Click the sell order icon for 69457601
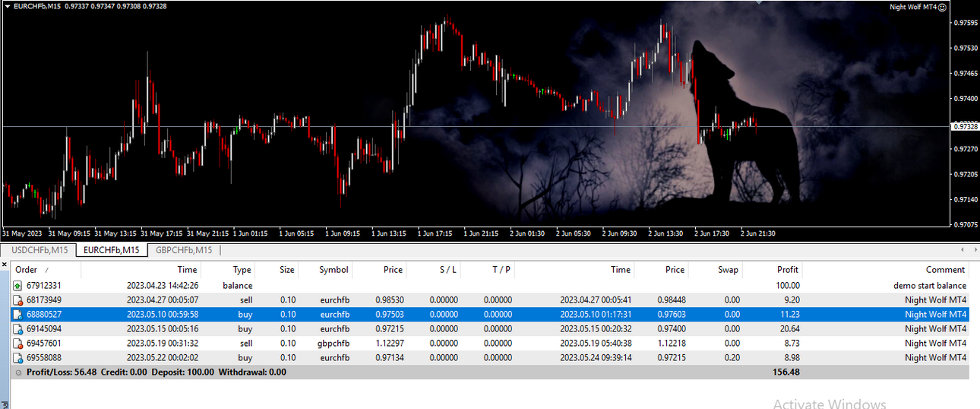The width and height of the screenshot is (980, 409). coord(19,344)
